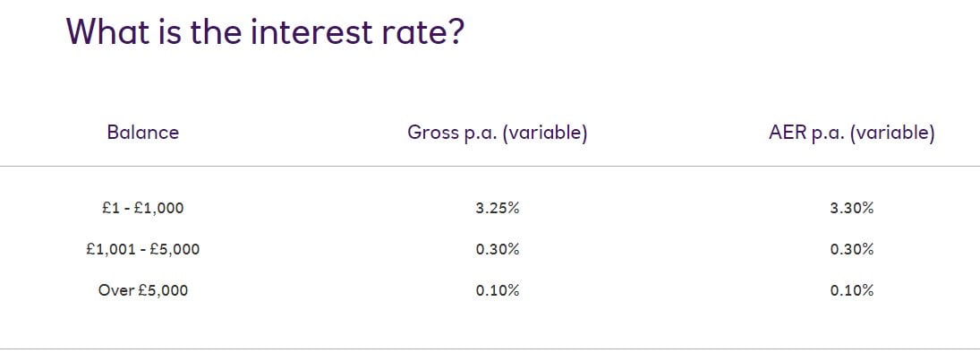Click the 3.25% gross rate value
The image size is (980, 353).
(497, 209)
